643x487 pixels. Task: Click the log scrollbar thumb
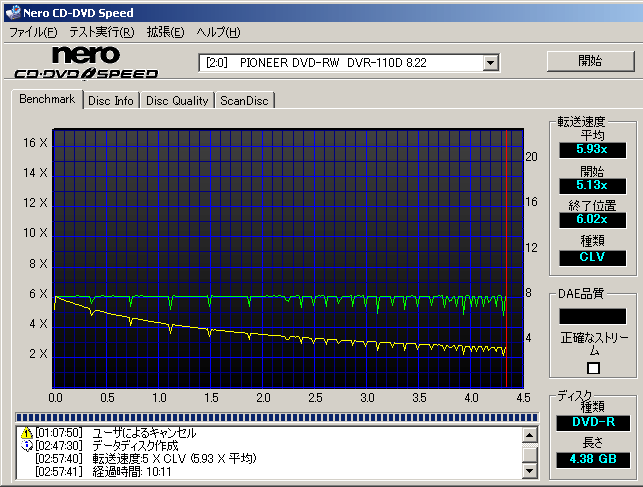pos(529,454)
